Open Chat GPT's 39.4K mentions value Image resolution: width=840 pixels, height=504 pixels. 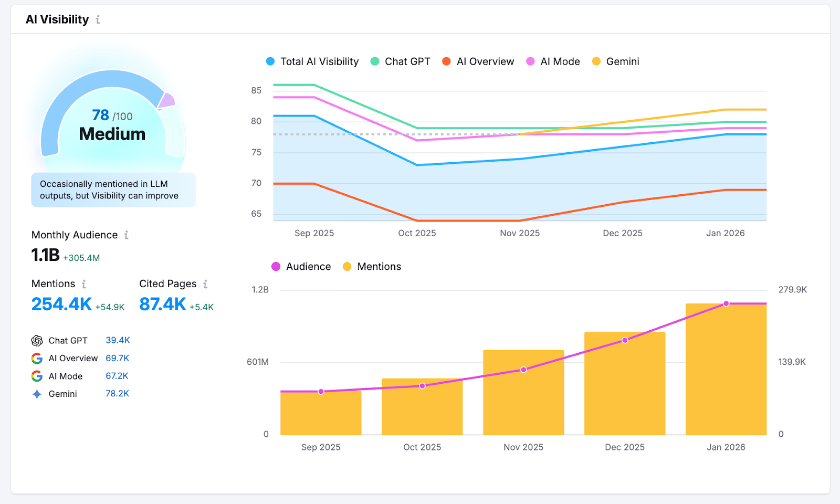[x=117, y=340]
